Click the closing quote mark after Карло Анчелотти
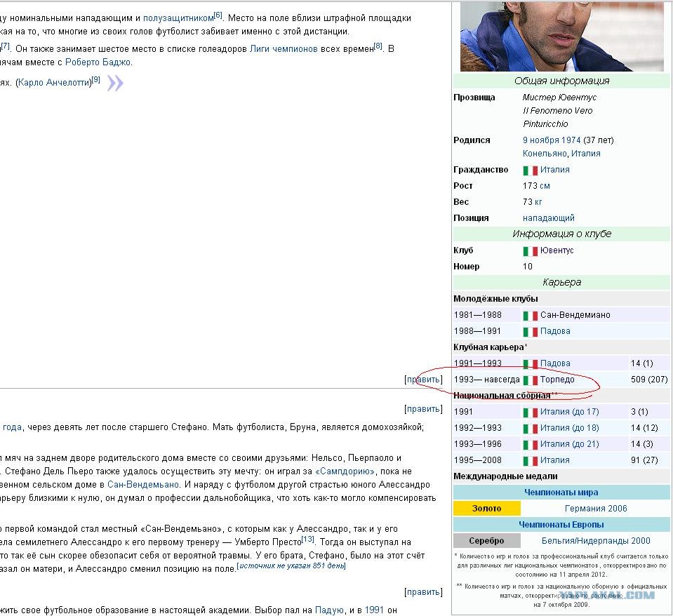 coord(115,83)
